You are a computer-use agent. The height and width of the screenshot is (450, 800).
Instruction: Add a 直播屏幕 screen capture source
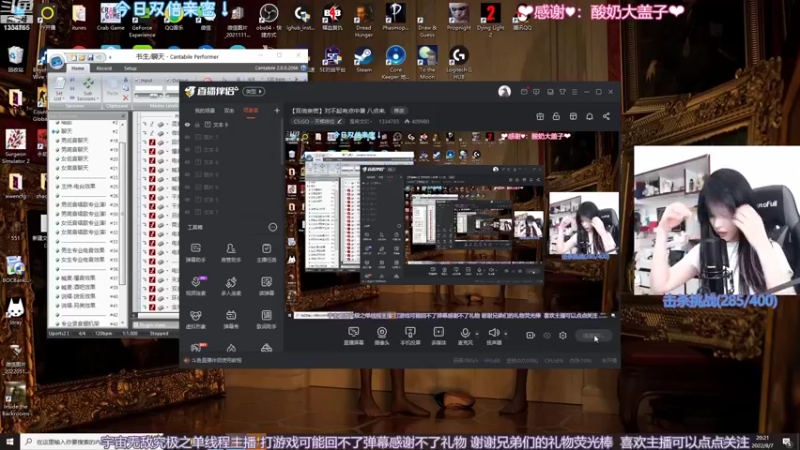tap(354, 336)
